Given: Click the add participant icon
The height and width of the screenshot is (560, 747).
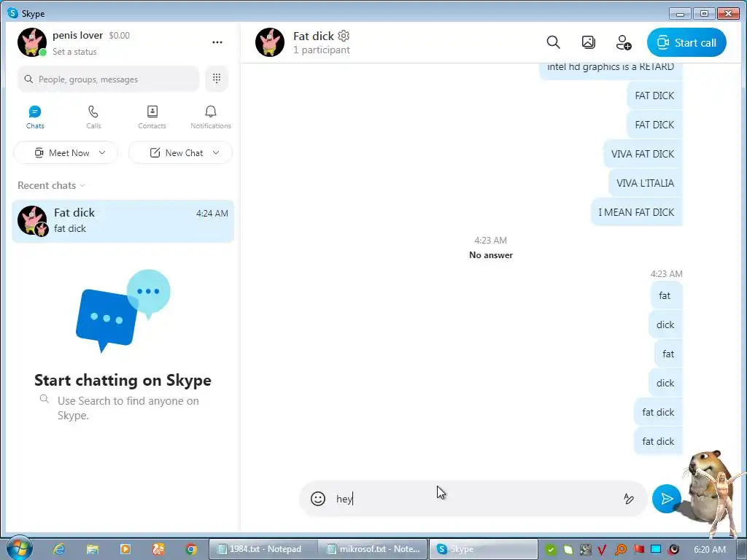Looking at the screenshot, I should (624, 42).
